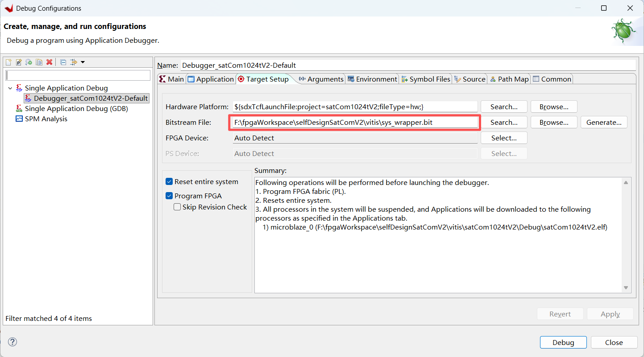Create a new launch configuration

coord(8,62)
